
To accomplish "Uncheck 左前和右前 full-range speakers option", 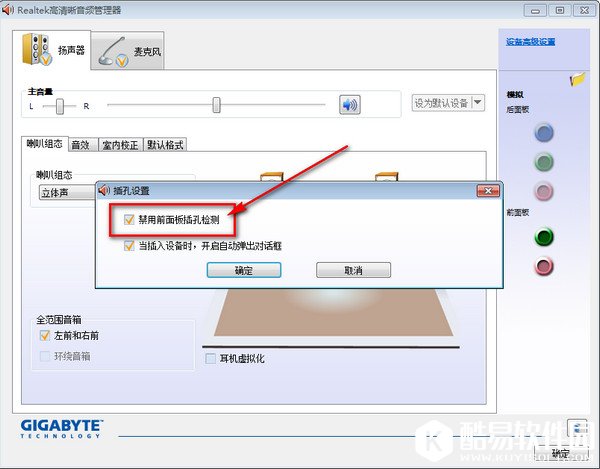I will pyautogui.click(x=44, y=337).
